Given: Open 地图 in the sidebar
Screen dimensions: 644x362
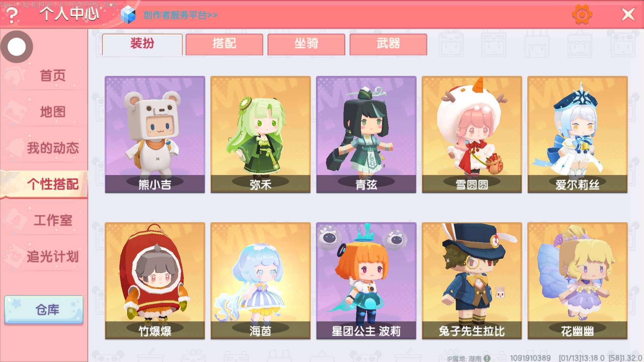Looking at the screenshot, I should [x=53, y=112].
